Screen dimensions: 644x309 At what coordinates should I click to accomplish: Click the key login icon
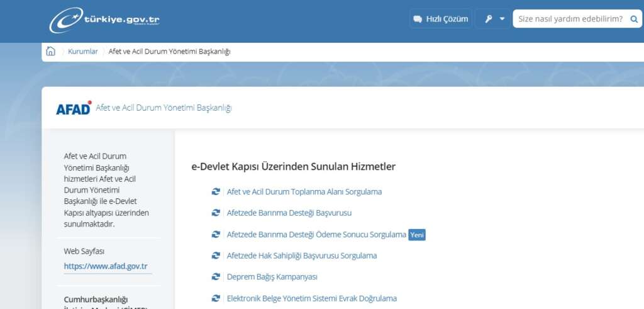click(488, 19)
